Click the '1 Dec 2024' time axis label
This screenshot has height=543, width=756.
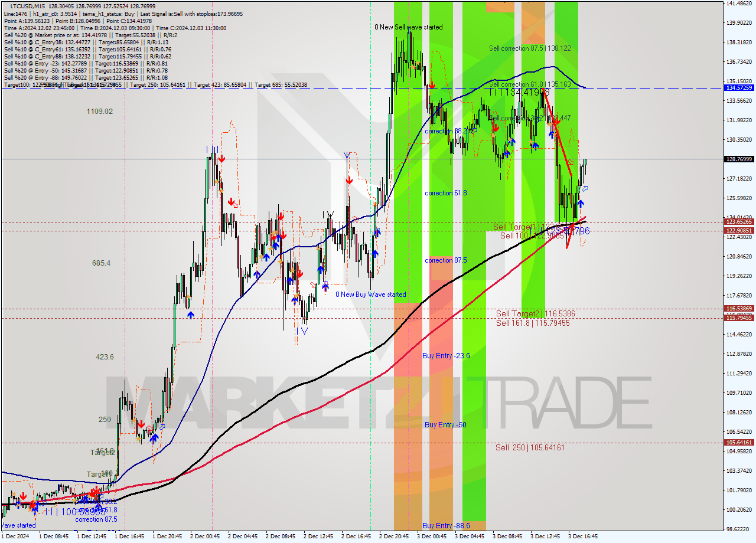15,537
